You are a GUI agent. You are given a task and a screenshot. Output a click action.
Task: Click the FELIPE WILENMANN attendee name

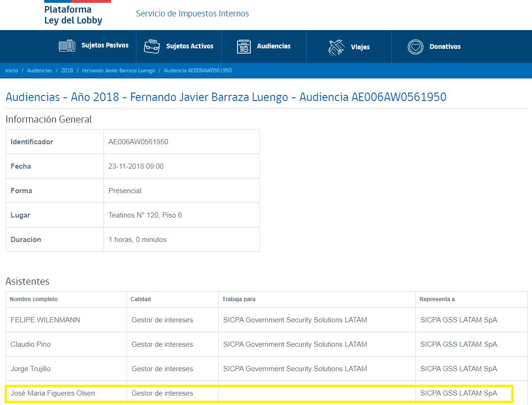point(45,320)
